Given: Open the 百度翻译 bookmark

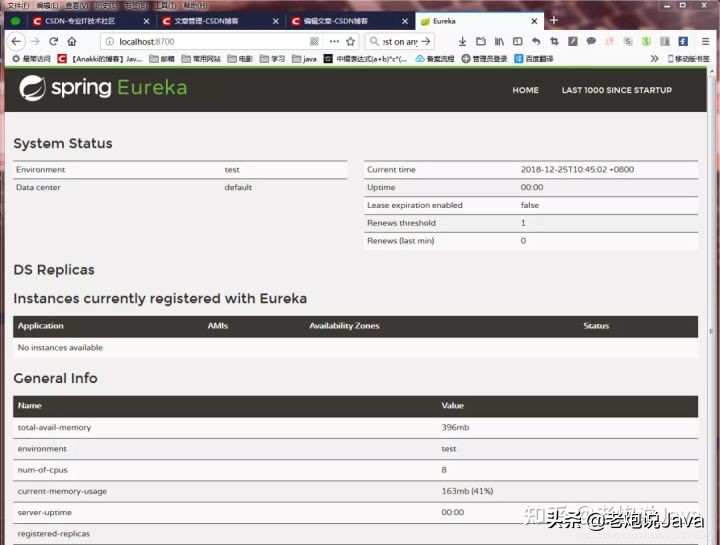Looking at the screenshot, I should [534, 59].
